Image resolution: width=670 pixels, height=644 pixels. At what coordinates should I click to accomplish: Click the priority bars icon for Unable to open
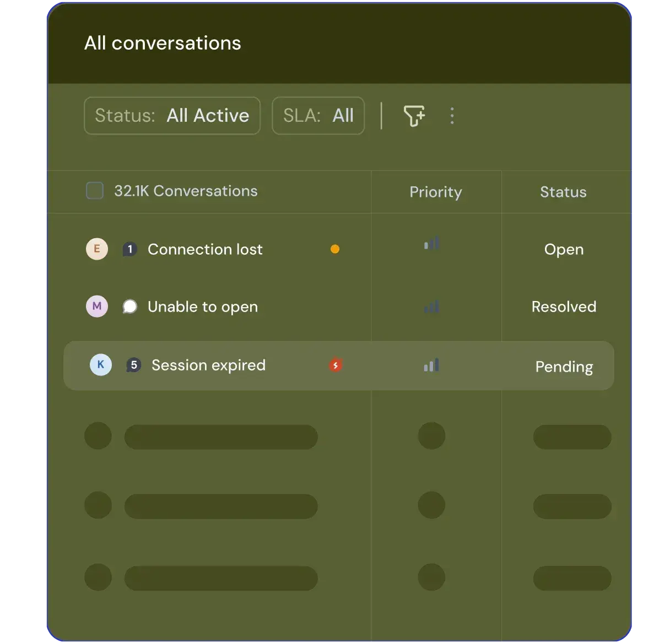(x=431, y=307)
